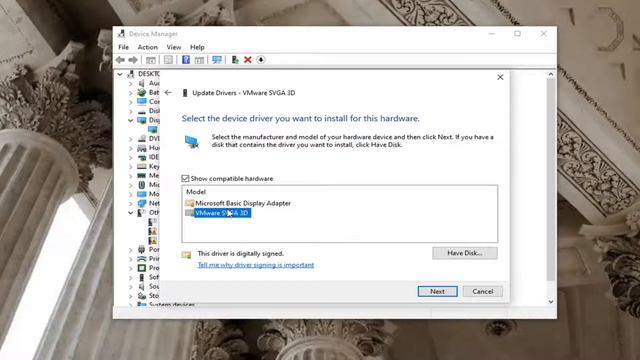Viewport: 640px width, 360px height.
Task: Select the Ports icon in device tree
Action: pos(142,249)
